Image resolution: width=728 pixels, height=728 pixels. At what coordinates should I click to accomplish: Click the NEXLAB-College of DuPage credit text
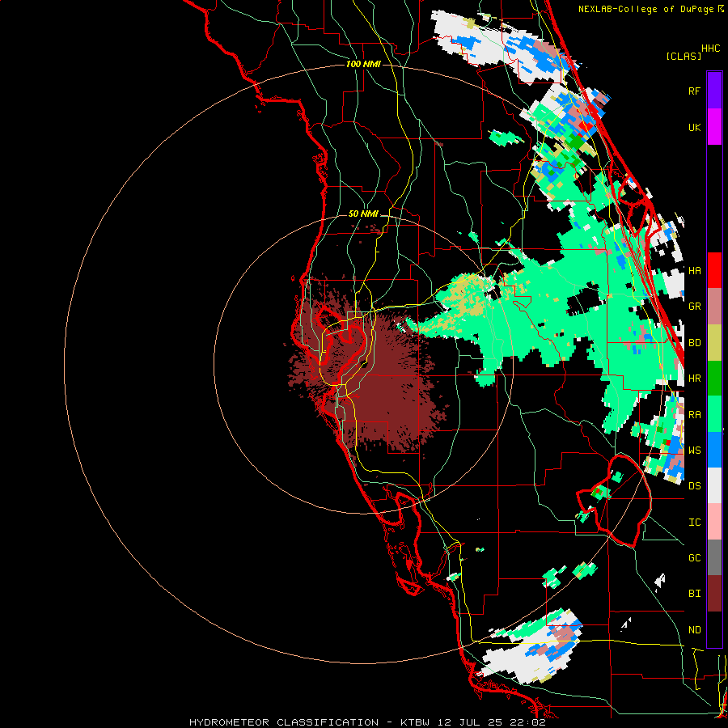click(x=645, y=9)
